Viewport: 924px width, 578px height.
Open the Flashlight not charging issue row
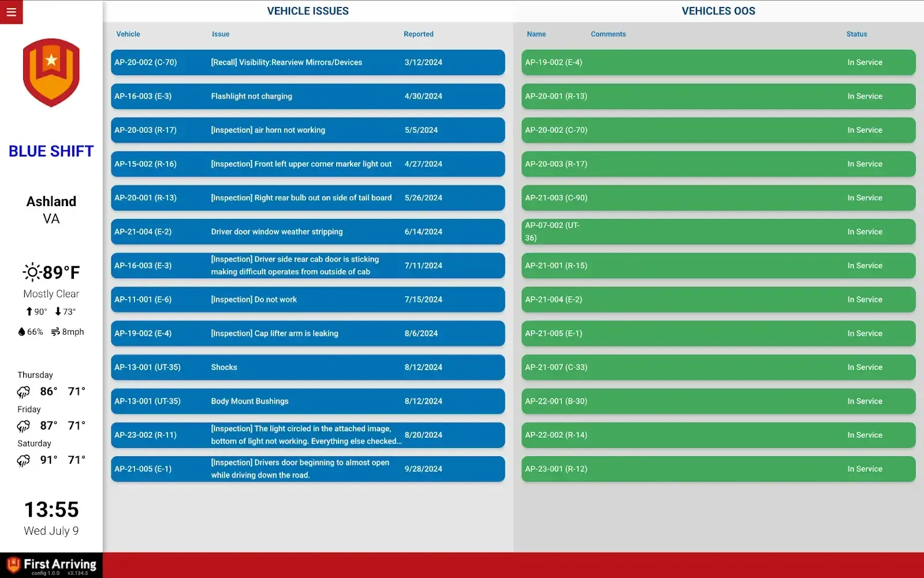[308, 96]
